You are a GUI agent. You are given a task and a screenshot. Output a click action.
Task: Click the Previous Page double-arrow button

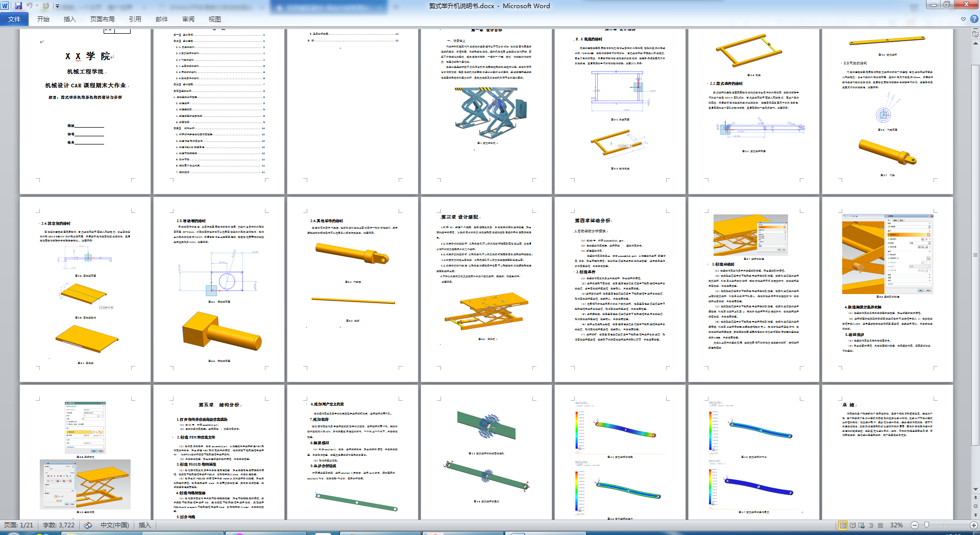tap(975, 497)
